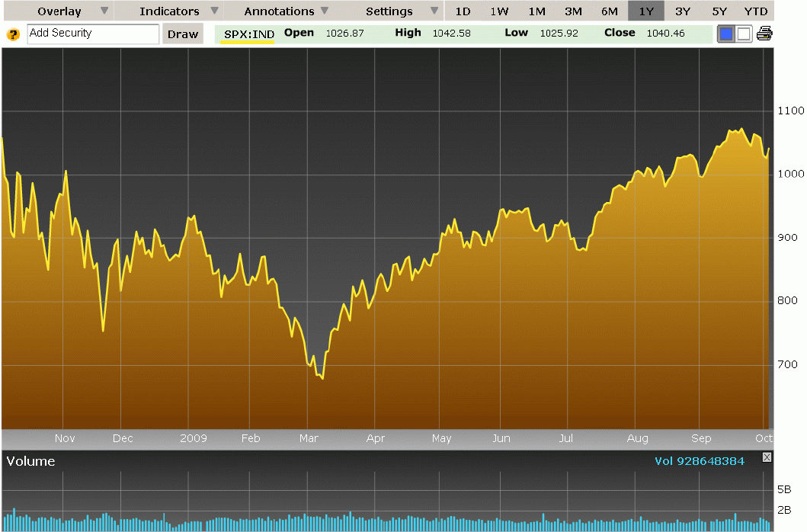The width and height of the screenshot is (807, 532).
Task: Switch to the 1D time range
Action: coord(463,11)
